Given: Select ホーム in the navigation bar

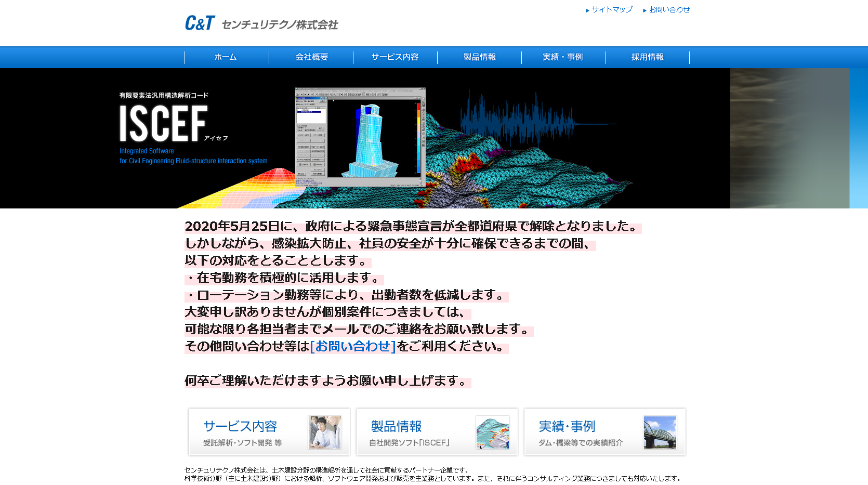Looking at the screenshot, I should click(x=226, y=57).
